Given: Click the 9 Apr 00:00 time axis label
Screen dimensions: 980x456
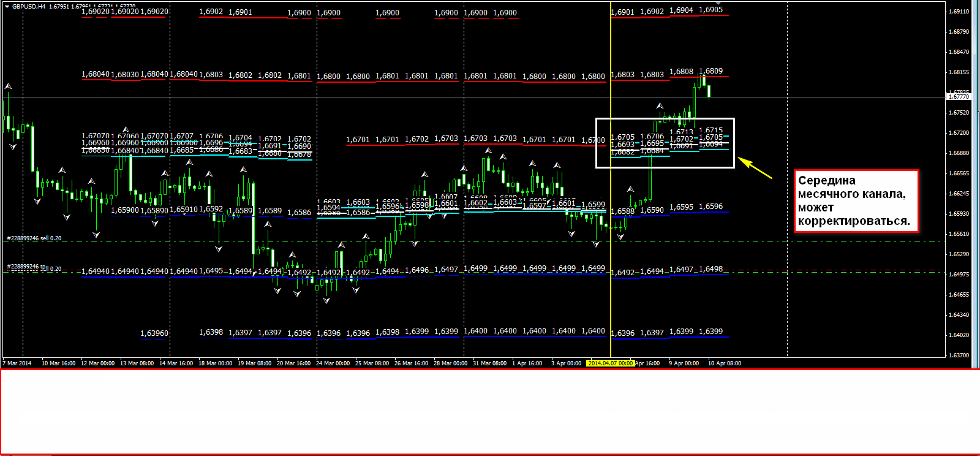Looking at the screenshot, I should tap(684, 363).
